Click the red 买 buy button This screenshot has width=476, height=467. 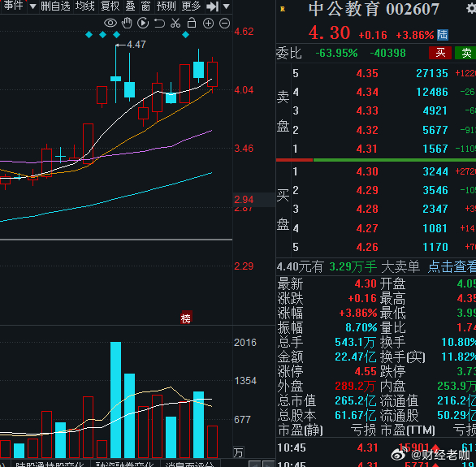(440, 53)
